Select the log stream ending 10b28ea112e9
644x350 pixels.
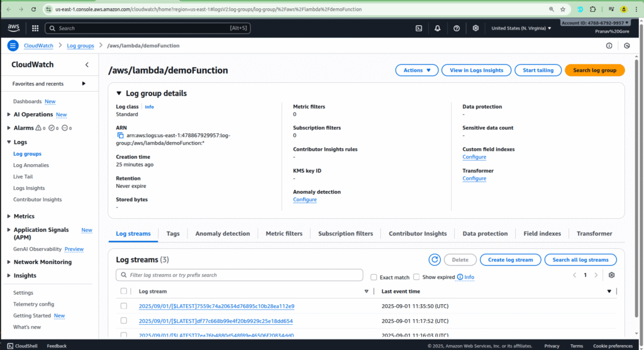click(124, 306)
